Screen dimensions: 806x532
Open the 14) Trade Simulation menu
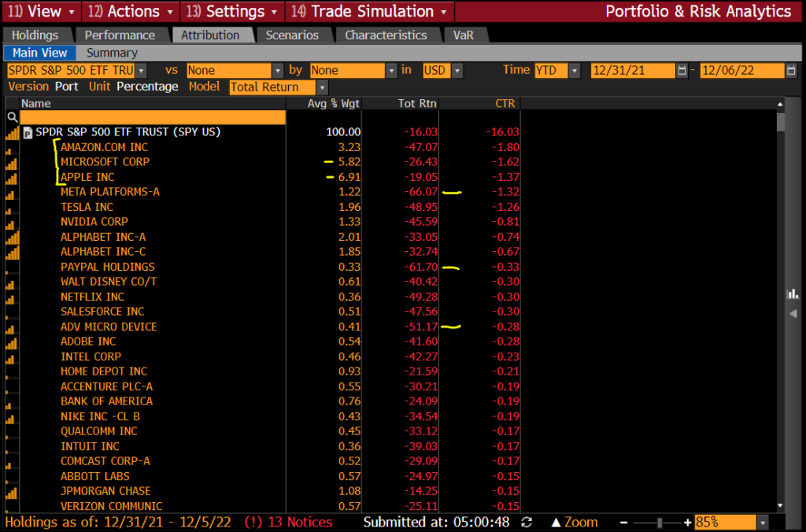(x=369, y=11)
